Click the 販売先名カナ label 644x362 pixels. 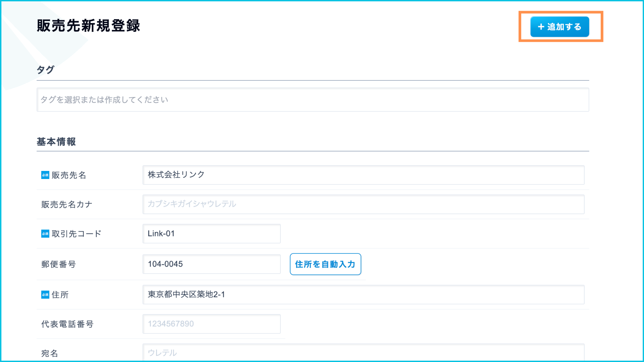click(67, 204)
